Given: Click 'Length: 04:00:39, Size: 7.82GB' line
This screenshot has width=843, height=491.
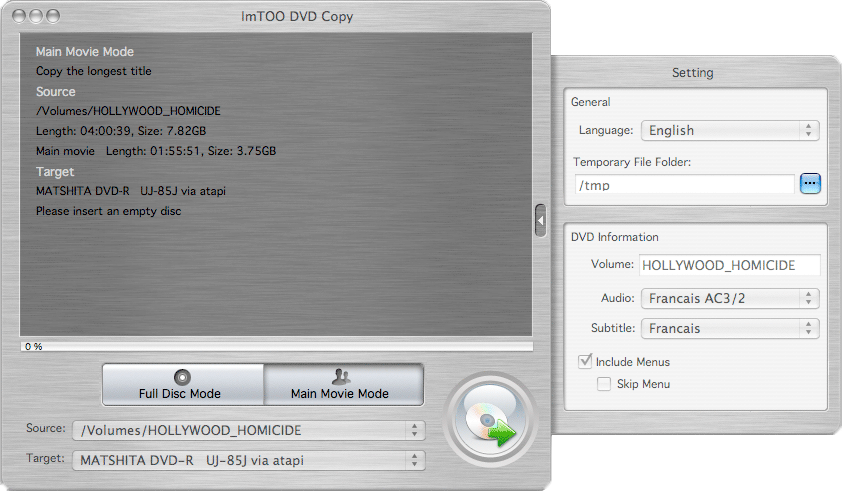Looking at the screenshot, I should tap(121, 131).
